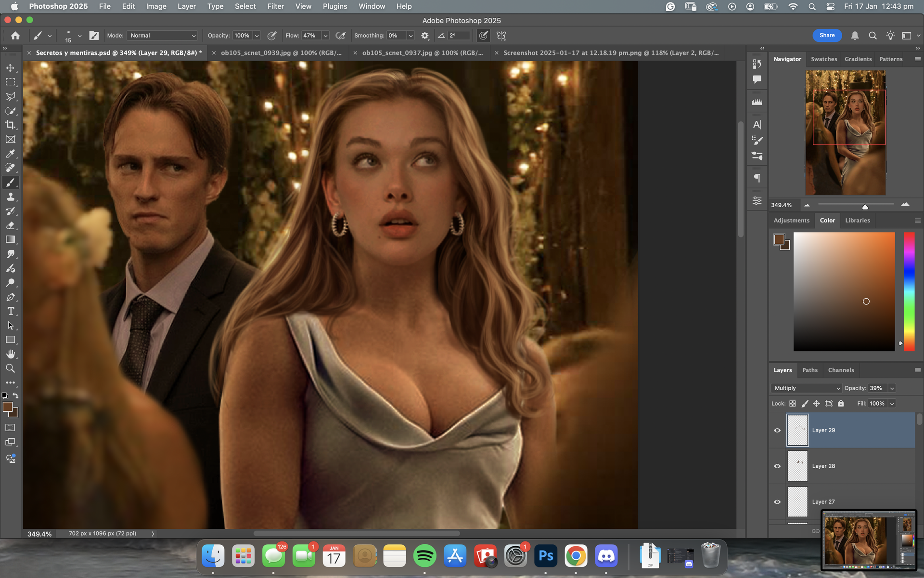Select the Eyedropper tool

click(10, 154)
